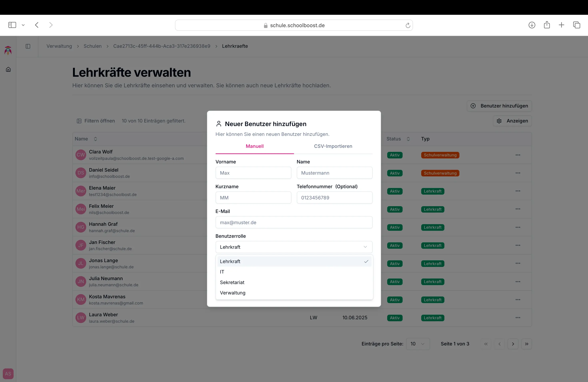Click the home icon in left sidebar
This screenshot has width=588, height=382.
[x=8, y=69]
